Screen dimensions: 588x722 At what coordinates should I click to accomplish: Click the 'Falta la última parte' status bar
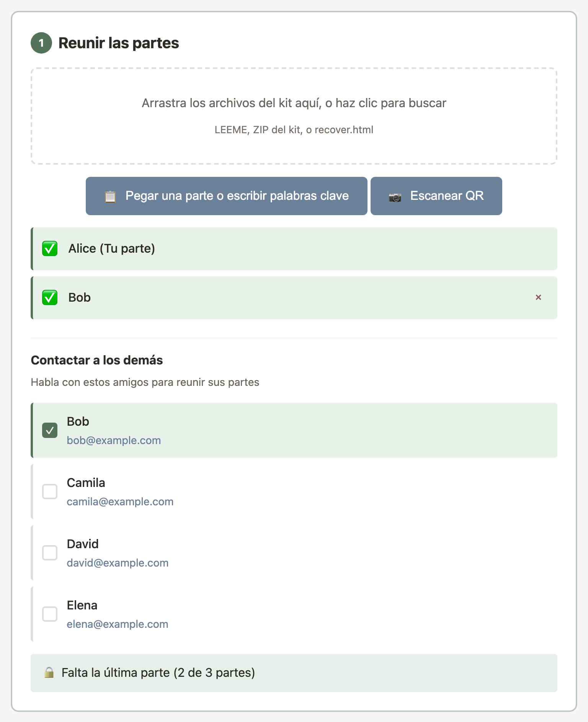coord(294,673)
